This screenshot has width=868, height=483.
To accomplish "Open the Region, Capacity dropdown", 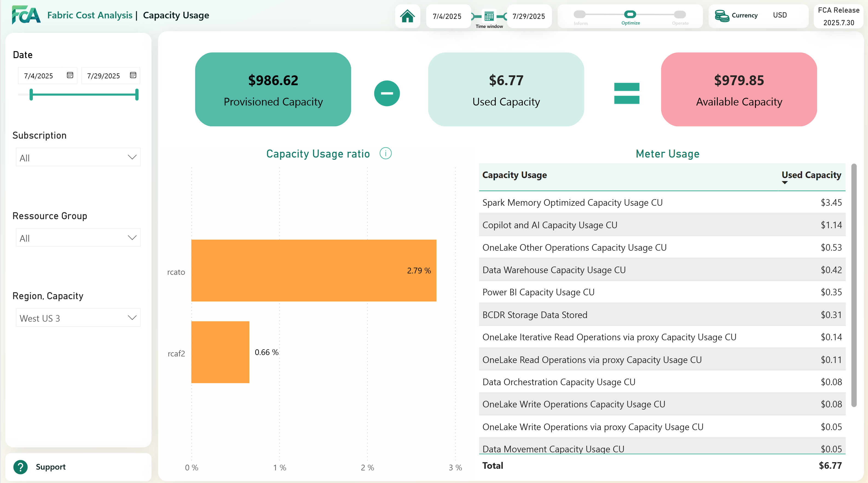I will [x=78, y=318].
